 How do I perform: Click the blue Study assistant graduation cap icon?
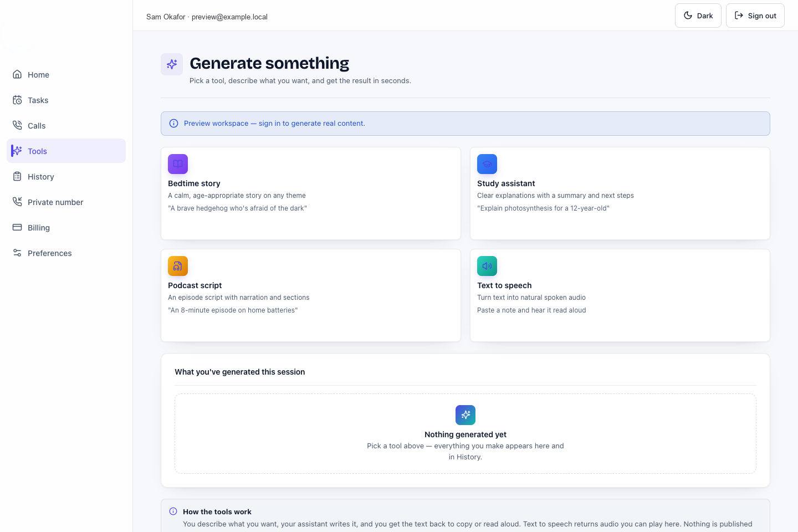tap(487, 164)
